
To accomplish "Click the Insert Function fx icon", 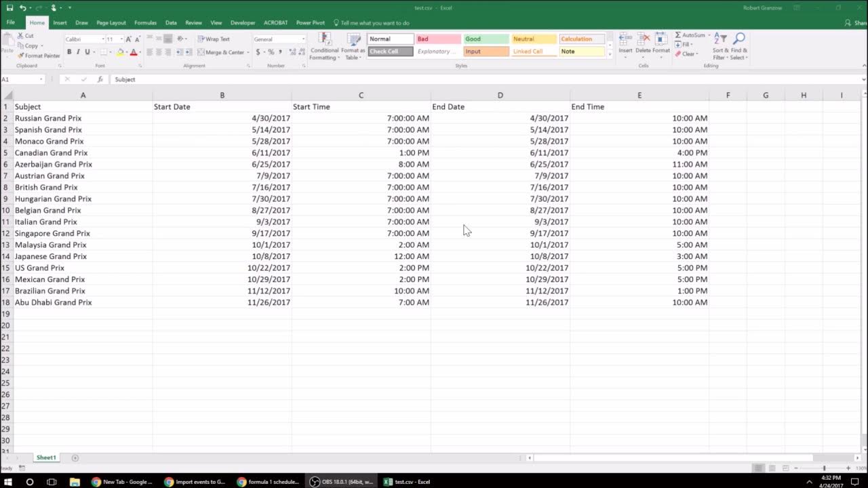I will [x=100, y=79].
